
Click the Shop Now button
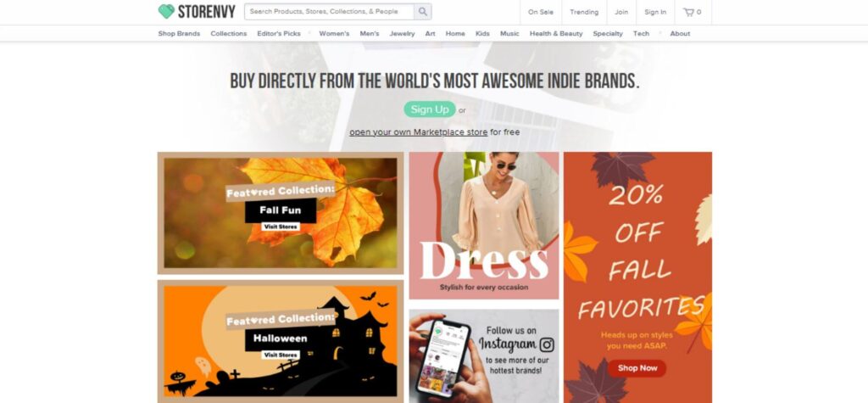[x=637, y=368]
